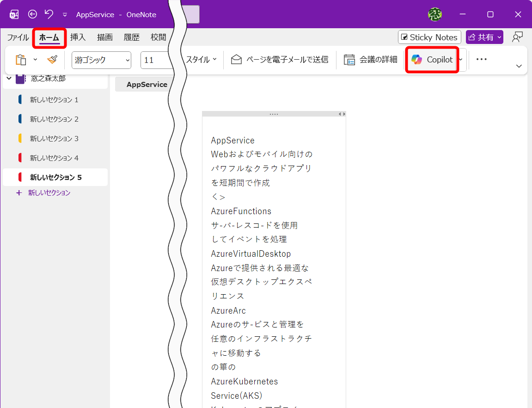Click the Paste clipboard icon

coord(21,60)
